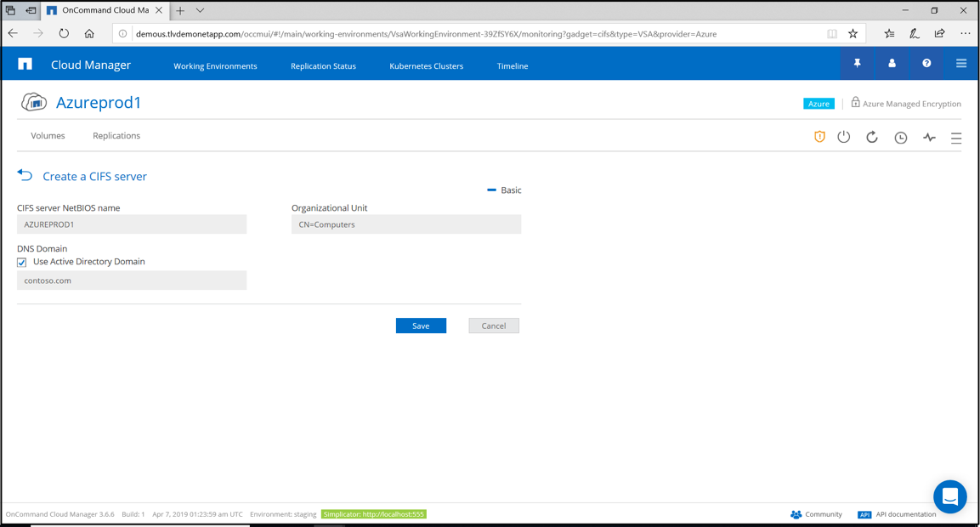The image size is (980, 527).
Task: Click the help question mark icon
Action: 926,64
